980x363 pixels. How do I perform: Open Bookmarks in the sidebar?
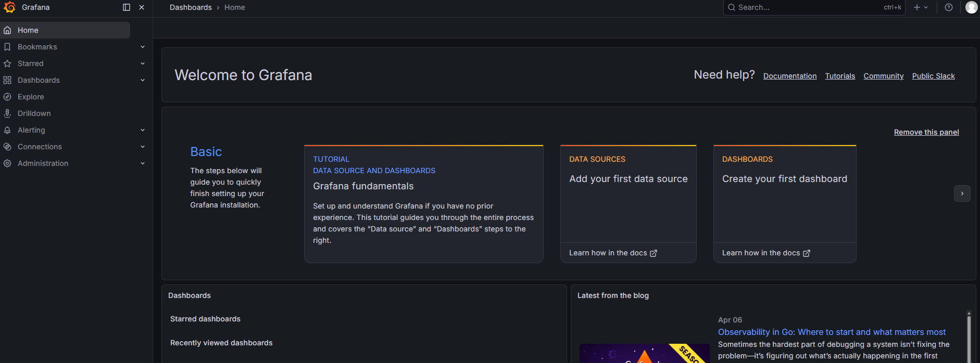(x=37, y=47)
